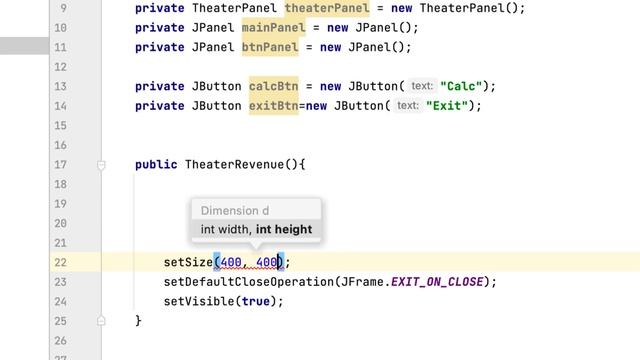Click the fold end marker at line 25
The width and height of the screenshot is (640, 360).
pos(101,321)
